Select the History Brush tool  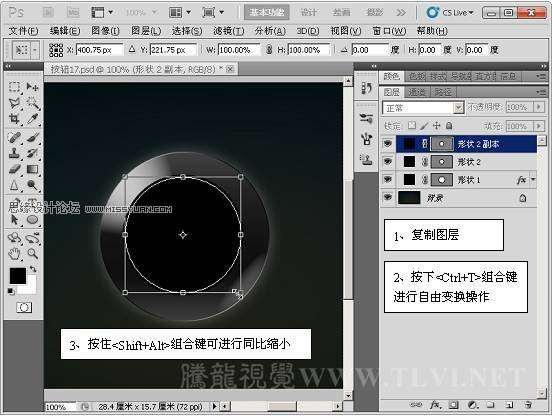(32, 153)
